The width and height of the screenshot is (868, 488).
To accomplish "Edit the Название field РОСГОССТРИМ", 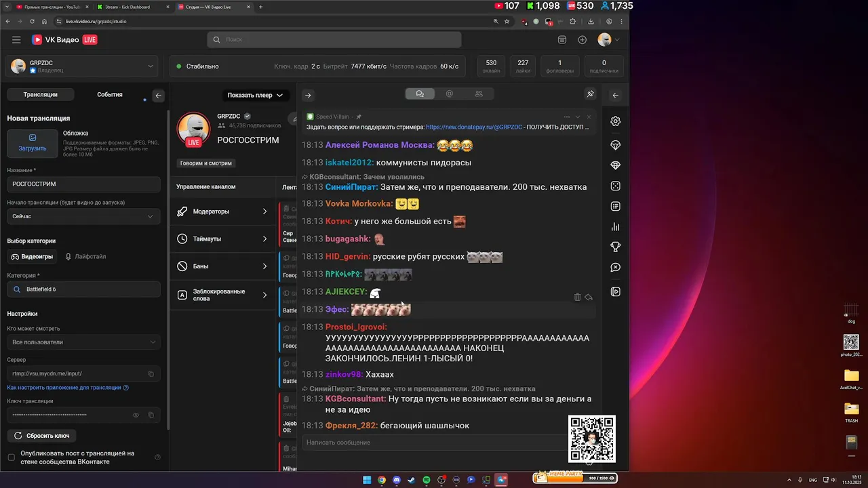I will click(84, 184).
